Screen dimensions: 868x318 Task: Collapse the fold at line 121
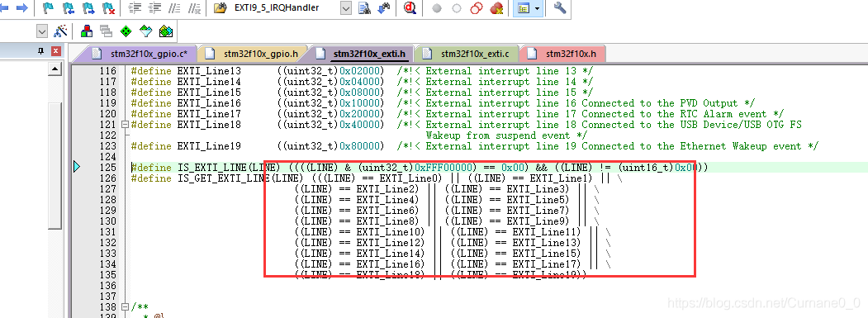[x=125, y=125]
